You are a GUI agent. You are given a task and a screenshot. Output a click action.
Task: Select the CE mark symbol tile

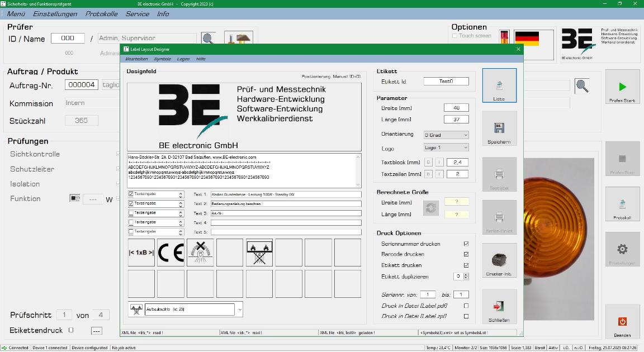point(171,253)
